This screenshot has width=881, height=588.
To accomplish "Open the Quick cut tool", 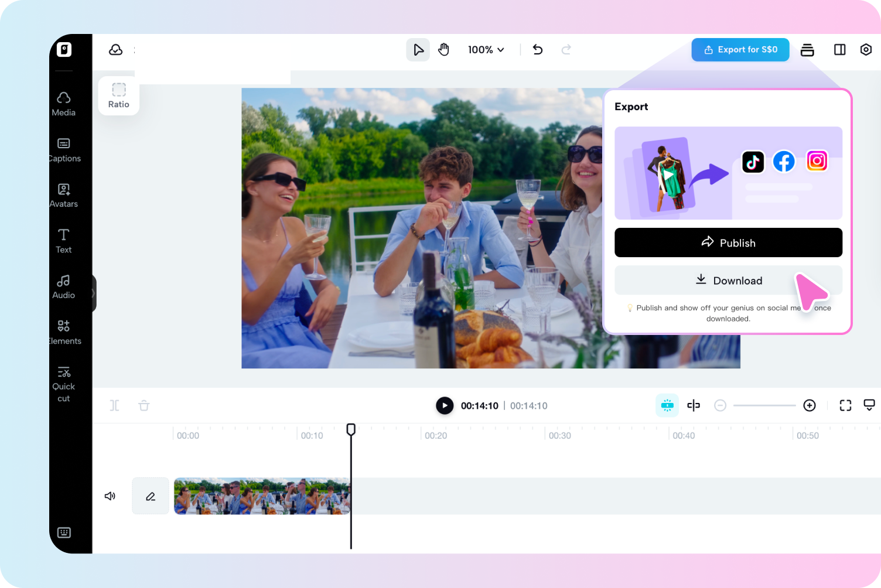I will (63, 378).
